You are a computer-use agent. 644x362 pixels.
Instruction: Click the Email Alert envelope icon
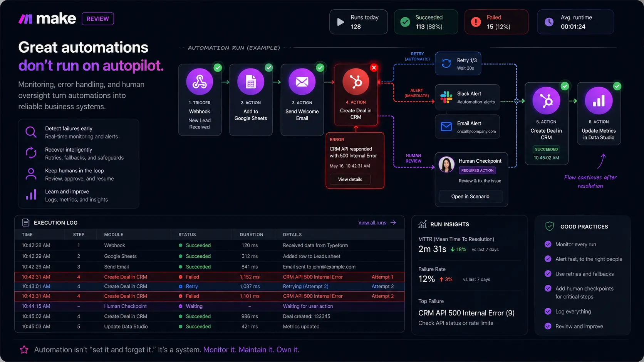[x=446, y=127]
